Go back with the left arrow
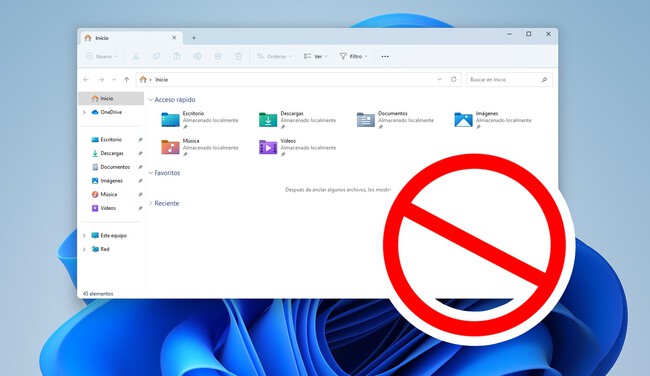 pyautogui.click(x=86, y=80)
